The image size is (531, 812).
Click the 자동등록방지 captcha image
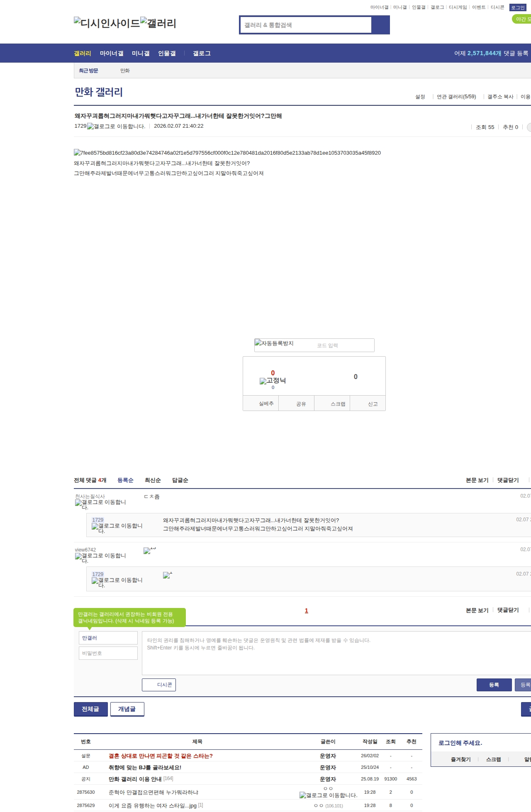[274, 343]
